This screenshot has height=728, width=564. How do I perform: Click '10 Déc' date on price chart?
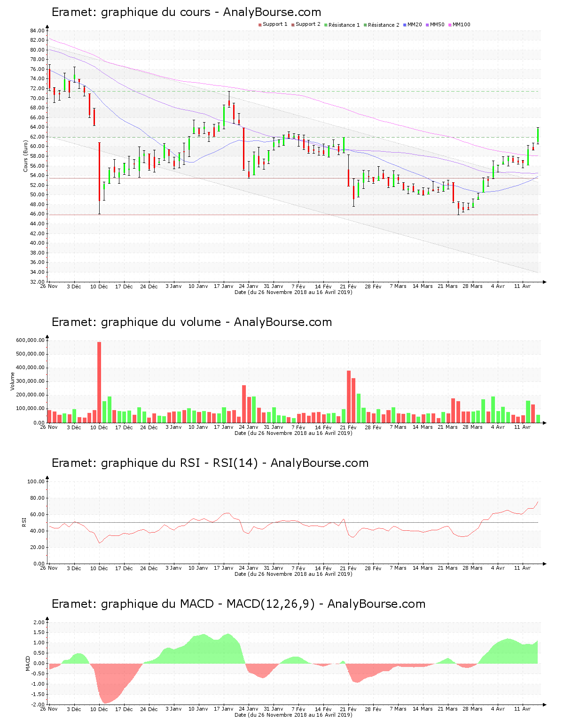(99, 287)
